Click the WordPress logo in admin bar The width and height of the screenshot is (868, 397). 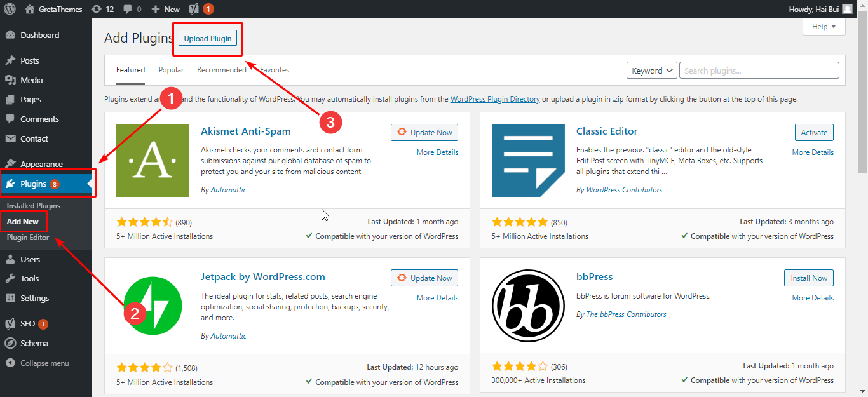[10, 9]
